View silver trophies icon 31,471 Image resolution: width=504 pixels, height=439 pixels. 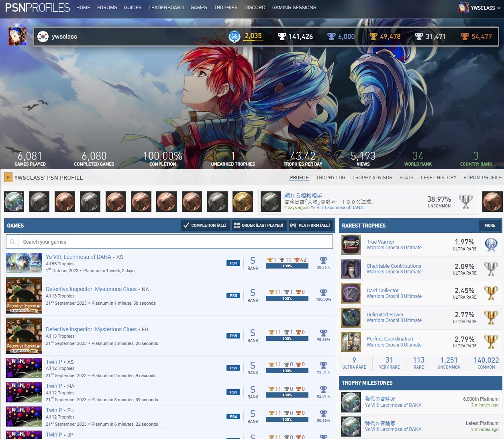click(419, 37)
